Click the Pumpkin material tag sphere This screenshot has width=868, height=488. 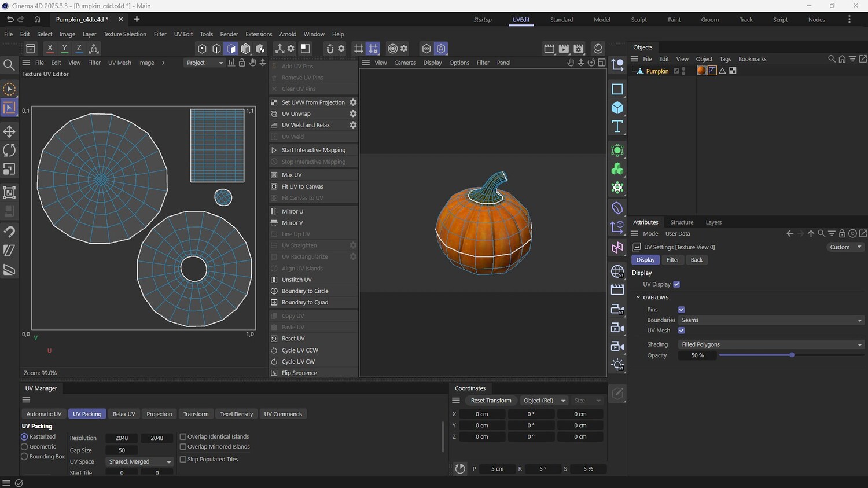click(701, 71)
